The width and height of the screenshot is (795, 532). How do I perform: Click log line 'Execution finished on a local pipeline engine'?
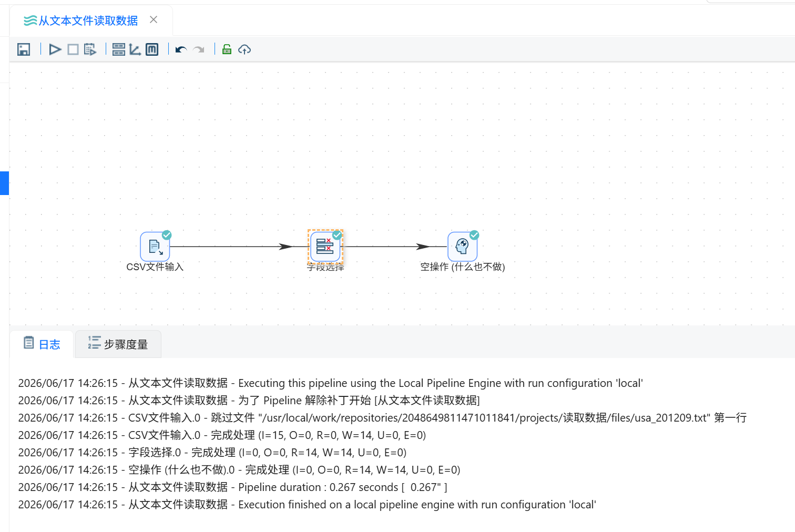pyautogui.click(x=307, y=505)
